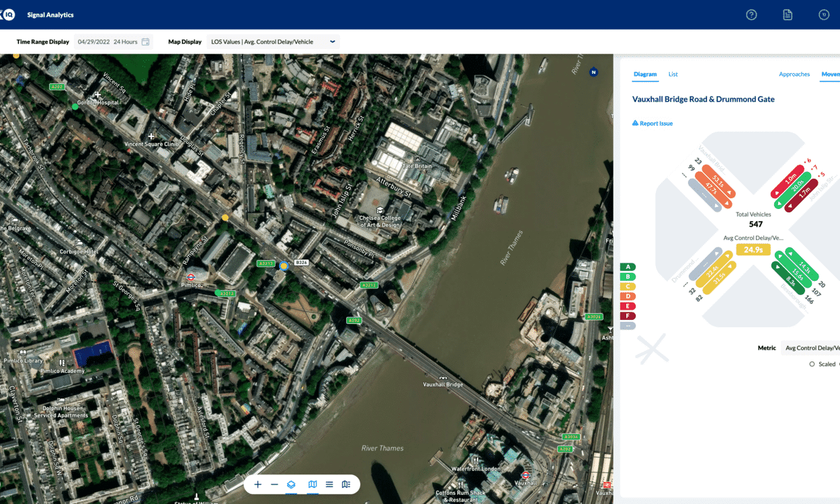Click the list view icon in map toolbar
The width and height of the screenshot is (840, 504).
329,484
